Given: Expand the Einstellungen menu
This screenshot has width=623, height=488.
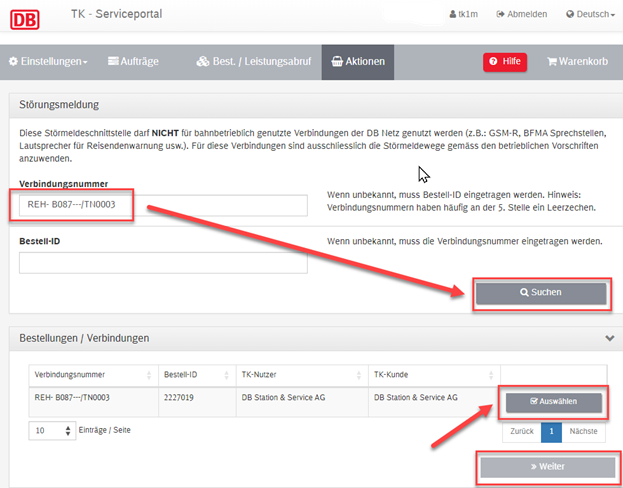Looking at the screenshot, I should [x=48, y=62].
